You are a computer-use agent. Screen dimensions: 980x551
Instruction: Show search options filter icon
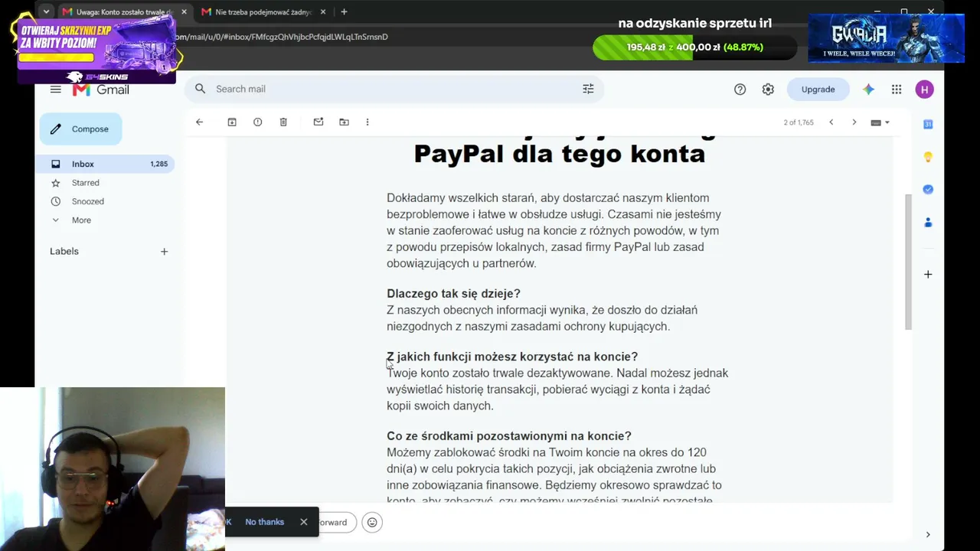[588, 89]
